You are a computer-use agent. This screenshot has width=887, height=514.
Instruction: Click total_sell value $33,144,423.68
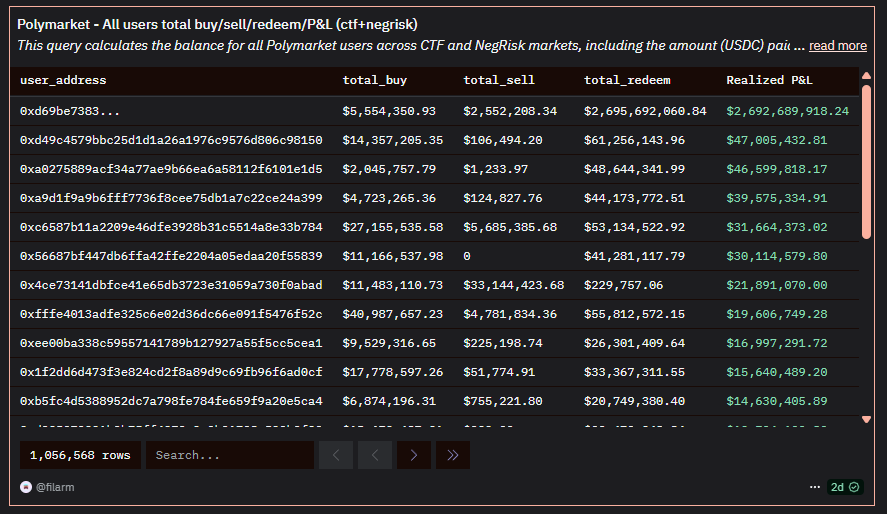(x=514, y=285)
